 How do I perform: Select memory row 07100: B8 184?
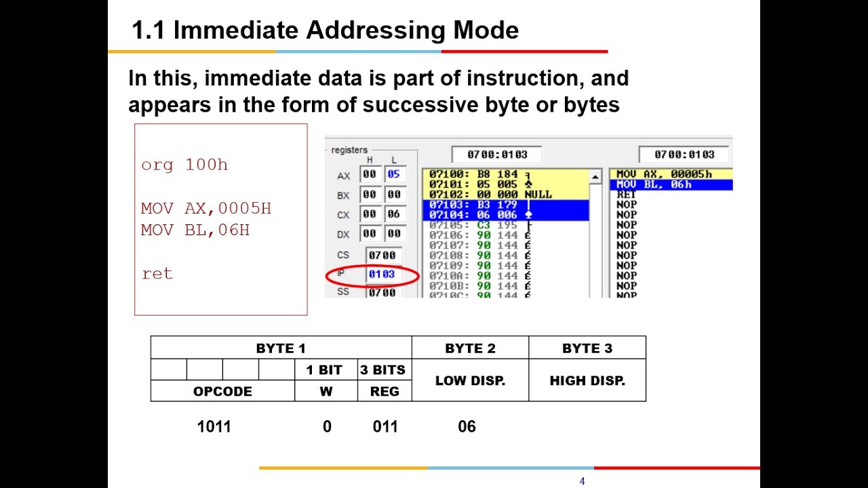505,174
